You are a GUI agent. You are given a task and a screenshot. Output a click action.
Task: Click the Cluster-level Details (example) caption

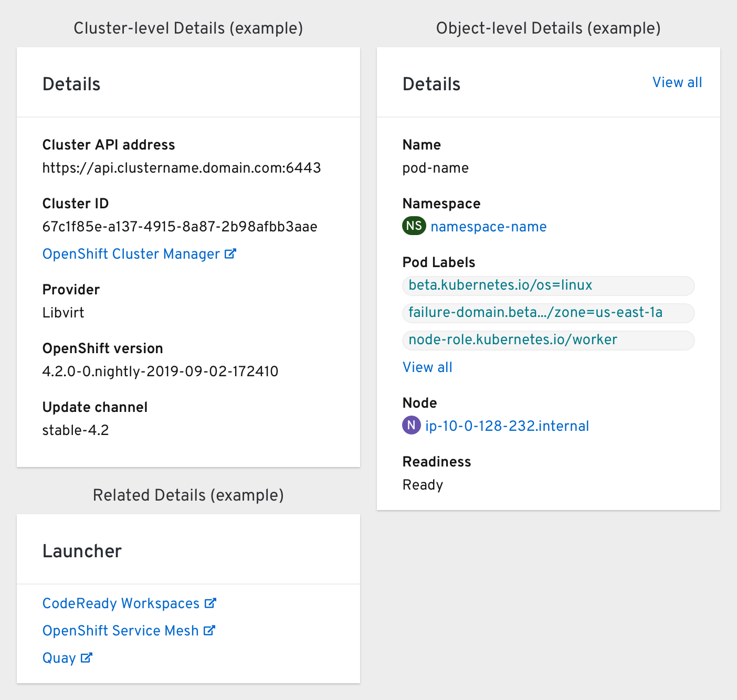[x=188, y=28]
